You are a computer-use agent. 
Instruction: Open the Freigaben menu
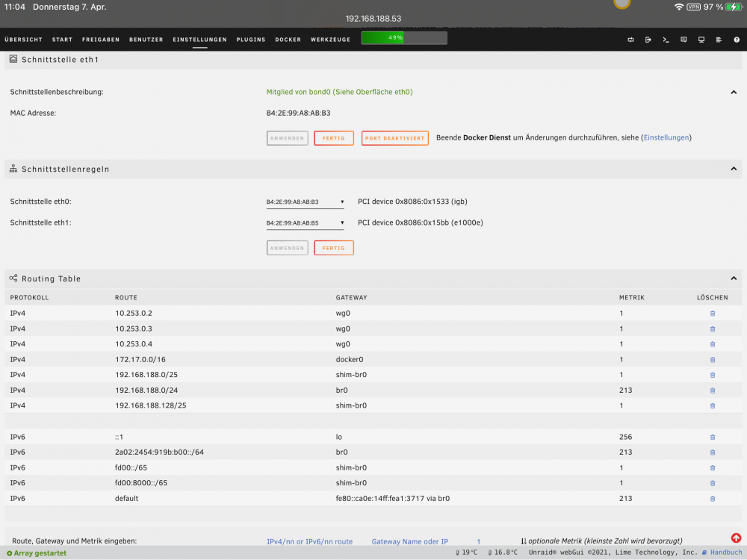[101, 40]
